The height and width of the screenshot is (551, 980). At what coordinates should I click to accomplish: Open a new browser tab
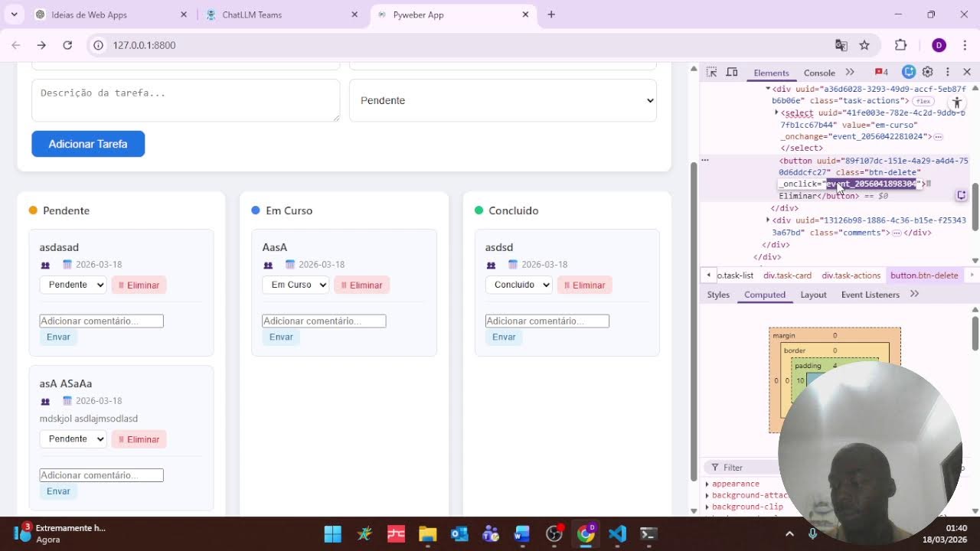pos(551,15)
